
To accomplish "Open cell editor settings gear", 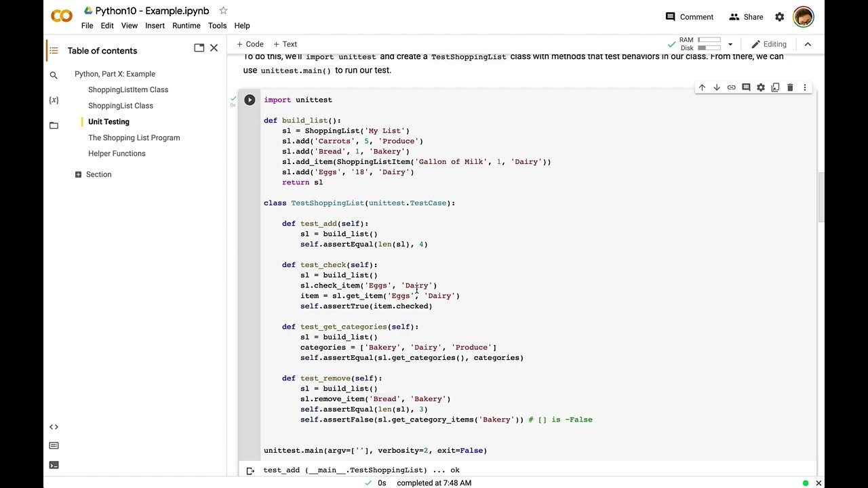I will [761, 87].
